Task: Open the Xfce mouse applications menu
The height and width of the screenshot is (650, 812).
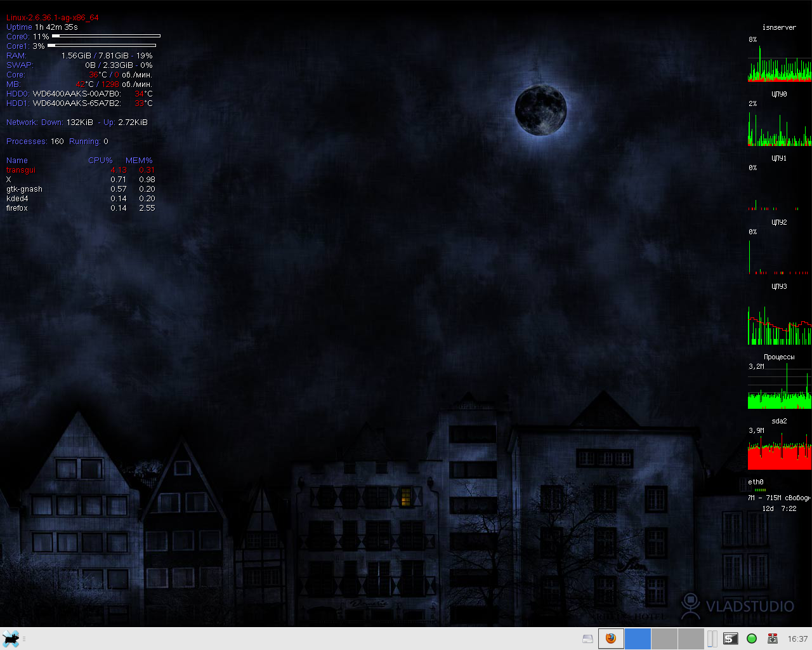Action: pos(11,639)
